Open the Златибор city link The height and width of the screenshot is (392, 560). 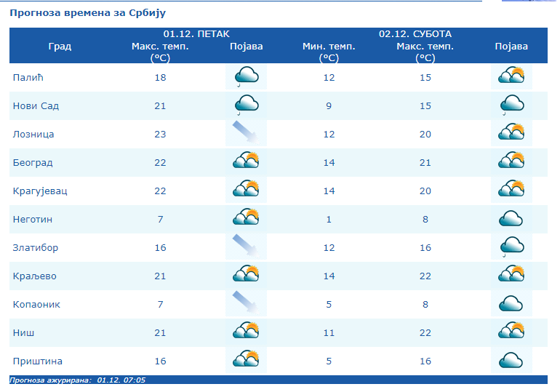coord(36,247)
